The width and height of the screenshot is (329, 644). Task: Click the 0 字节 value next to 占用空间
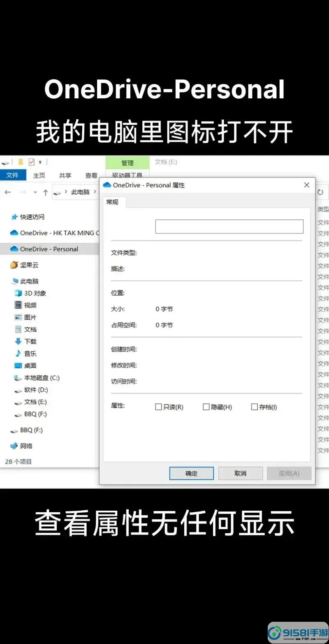164,325
